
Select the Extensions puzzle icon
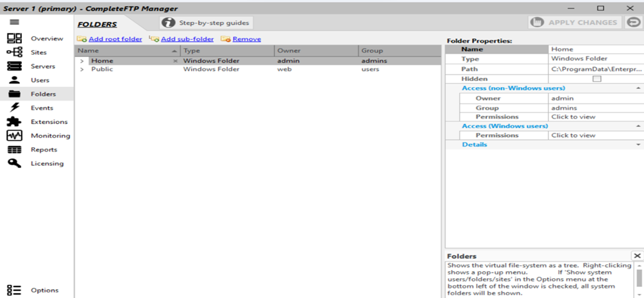coord(14,121)
